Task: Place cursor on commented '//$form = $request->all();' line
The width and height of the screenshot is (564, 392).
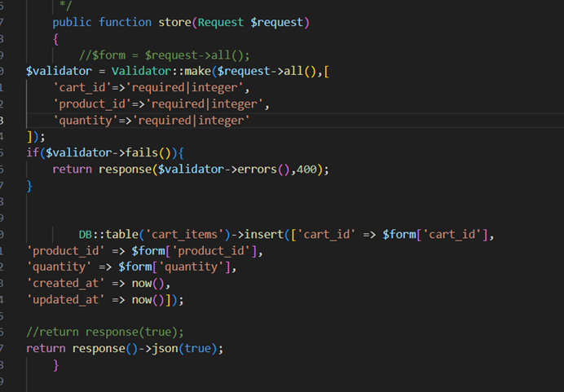Action: pyautogui.click(x=164, y=55)
